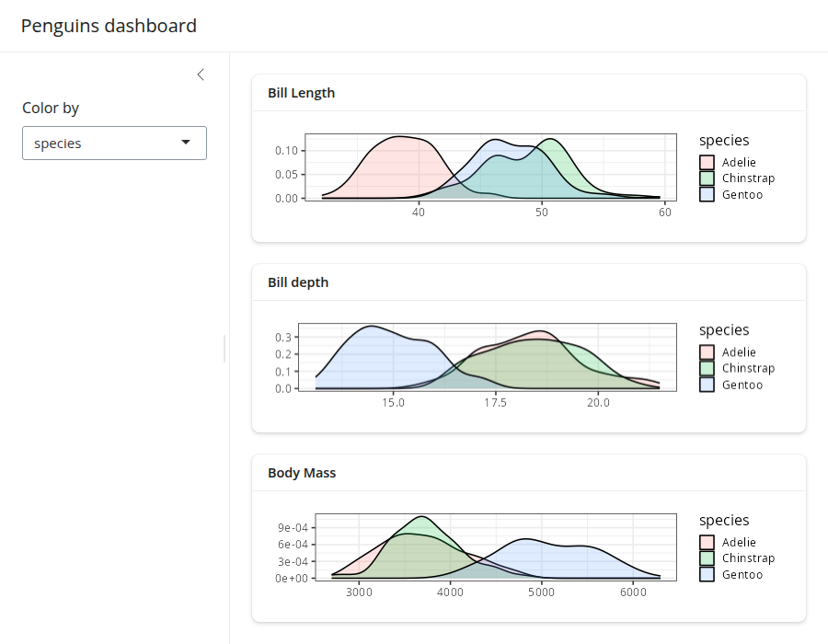This screenshot has width=828, height=644.
Task: Select the Bill Length card header
Action: [x=302, y=93]
